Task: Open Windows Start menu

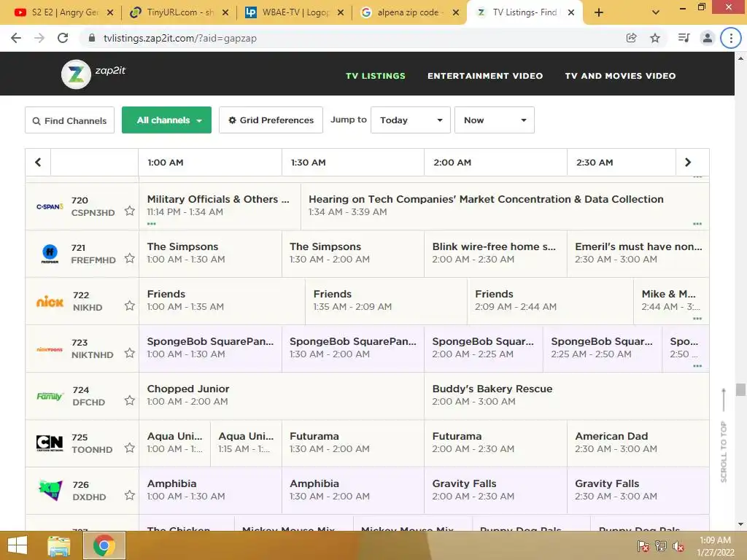Action: point(18,545)
